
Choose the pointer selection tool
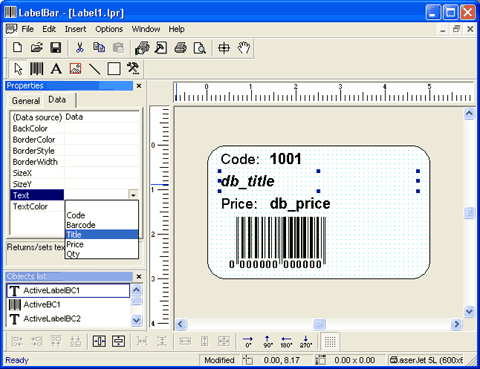coord(18,69)
